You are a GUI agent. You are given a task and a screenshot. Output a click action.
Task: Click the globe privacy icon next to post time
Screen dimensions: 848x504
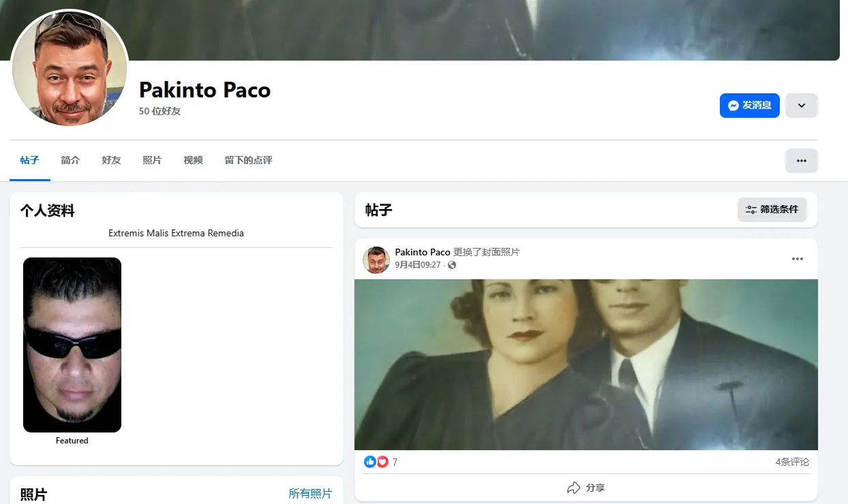click(451, 266)
